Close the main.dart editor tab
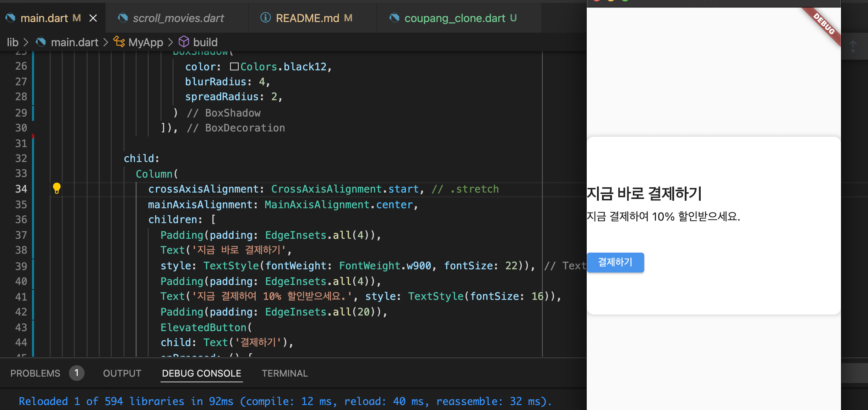 [93, 18]
